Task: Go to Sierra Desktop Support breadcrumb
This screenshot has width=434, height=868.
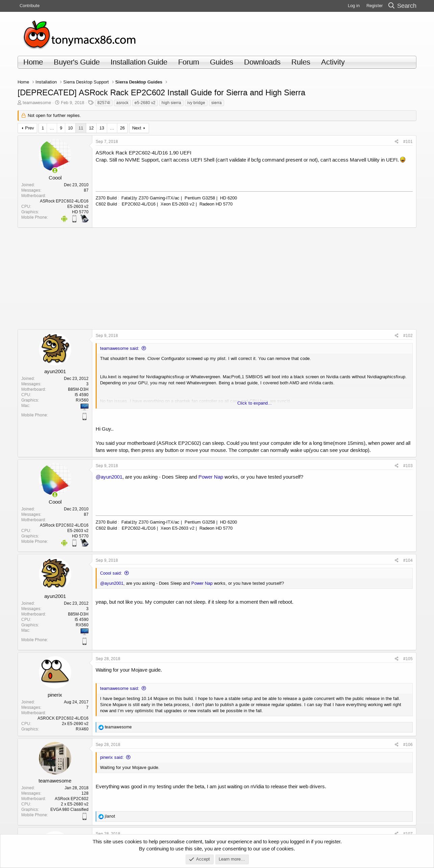Action: [x=86, y=82]
